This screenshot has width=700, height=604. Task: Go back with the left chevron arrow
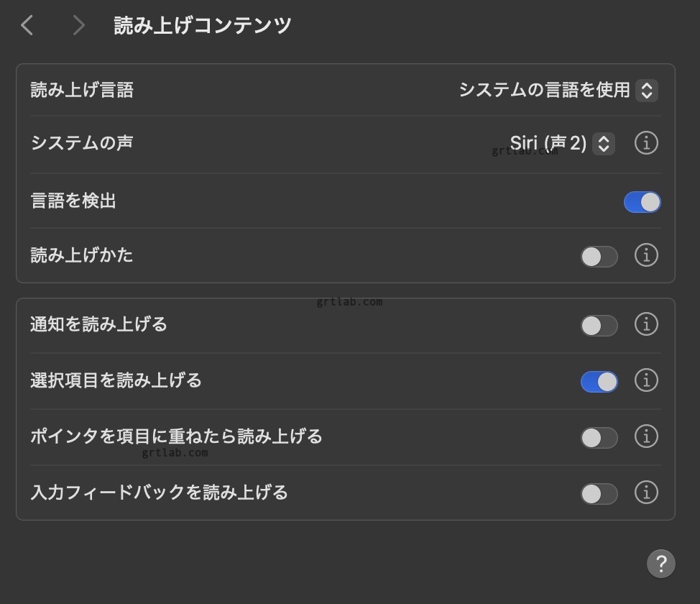coord(27,26)
